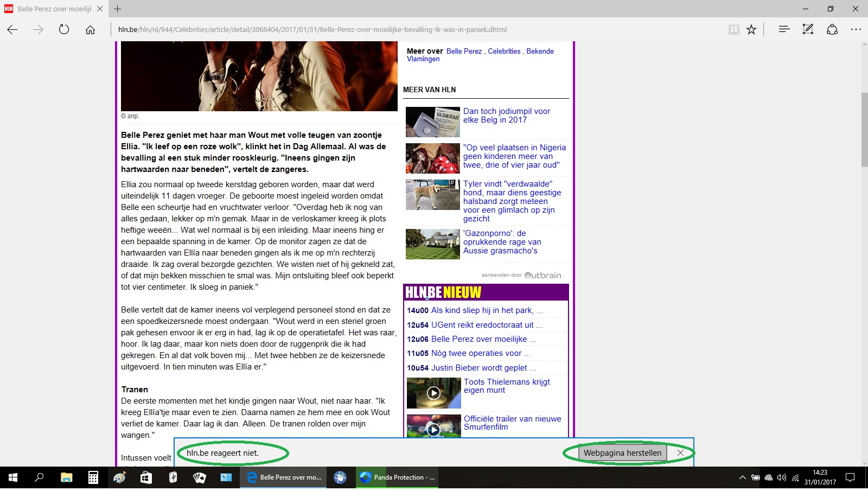Viewport: 868px width, 491px height.
Task: Click the page vertical scrollbar thumb
Action: [x=864, y=130]
